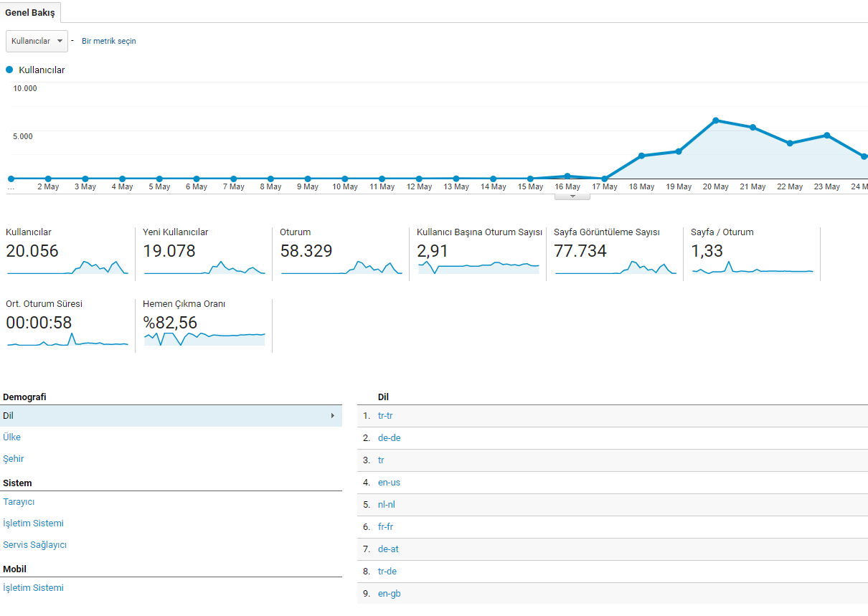Click the 23 May data point
Screen dimensions: 868x616
coord(827,136)
